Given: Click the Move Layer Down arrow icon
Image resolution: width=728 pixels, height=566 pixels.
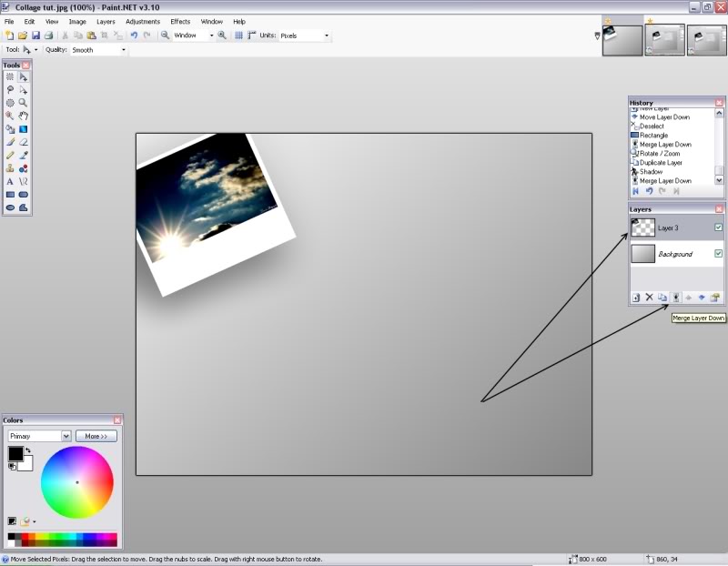Looking at the screenshot, I should pos(702,298).
